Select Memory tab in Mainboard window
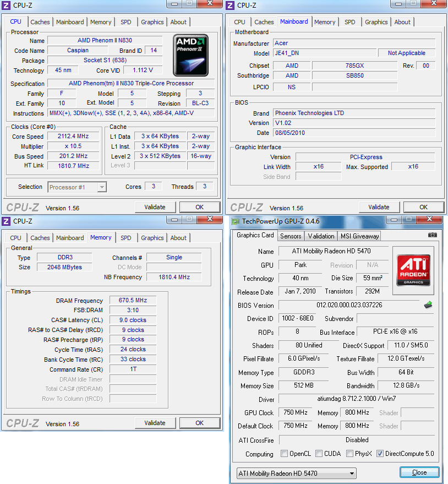 coord(325,22)
